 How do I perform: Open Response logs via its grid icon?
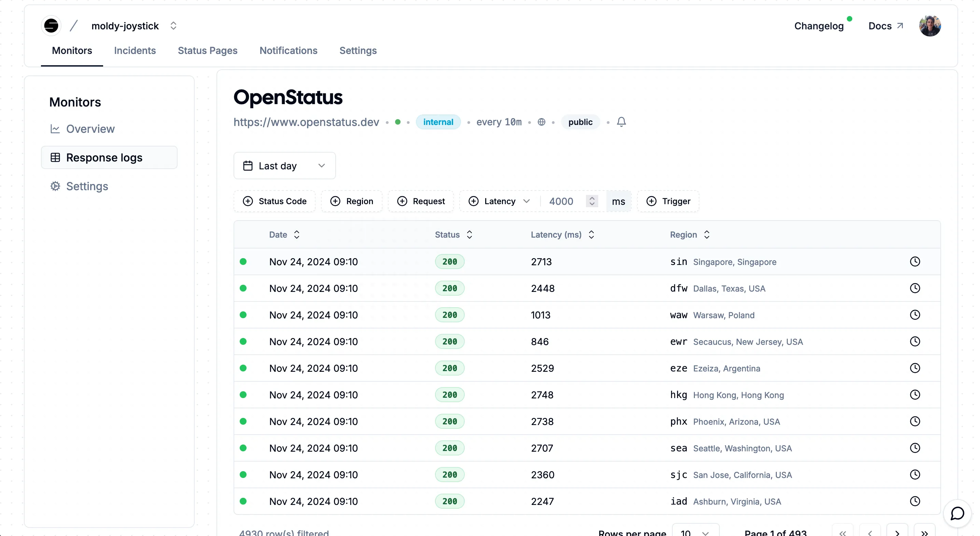[x=56, y=157]
